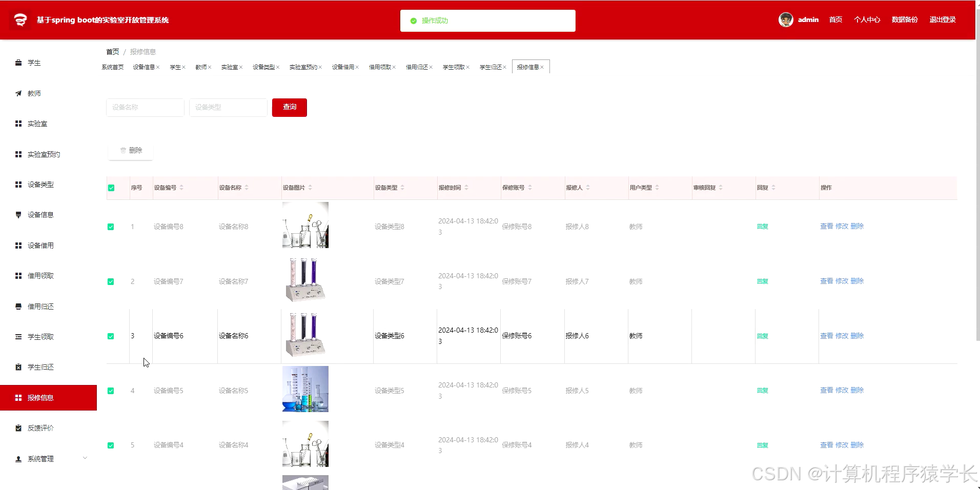Close the 学生归还 tab
Screen dimensions: 980x490
[505, 67]
